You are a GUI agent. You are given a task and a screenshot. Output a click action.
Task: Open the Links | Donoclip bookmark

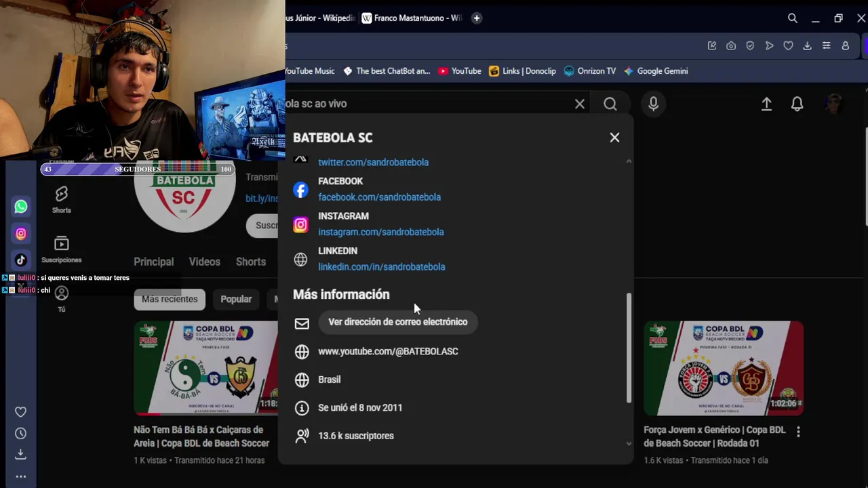[x=522, y=71]
